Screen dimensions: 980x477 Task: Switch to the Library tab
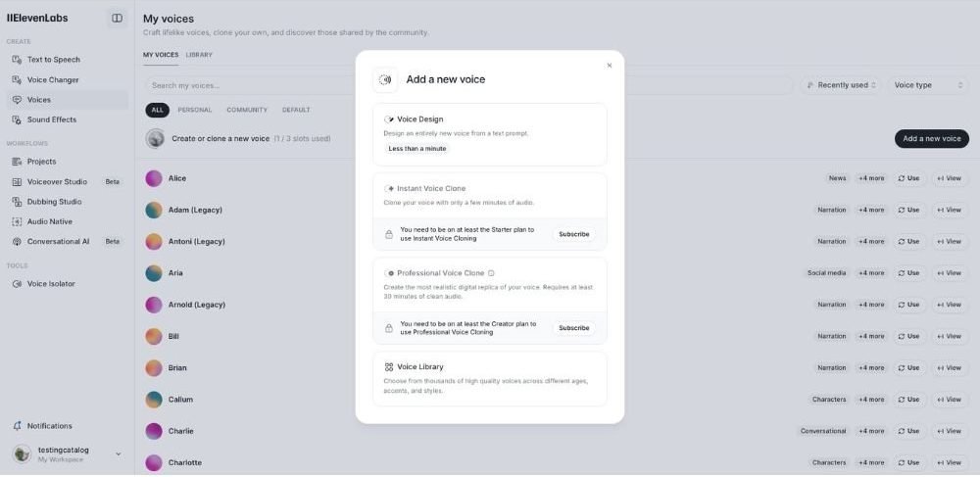(x=199, y=55)
